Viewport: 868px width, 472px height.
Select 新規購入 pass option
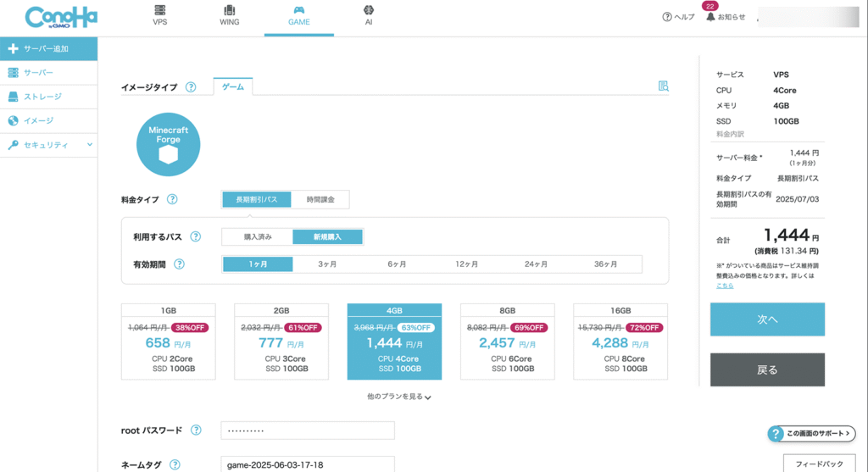[x=327, y=236]
